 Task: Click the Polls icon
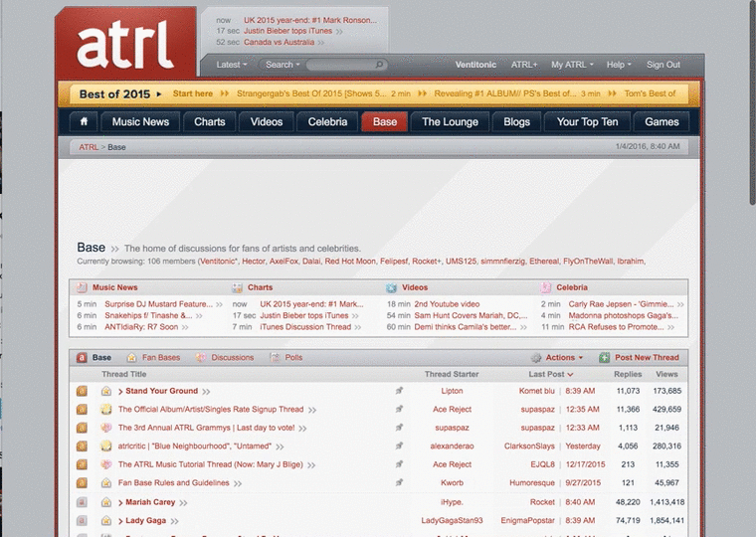pos(275,358)
